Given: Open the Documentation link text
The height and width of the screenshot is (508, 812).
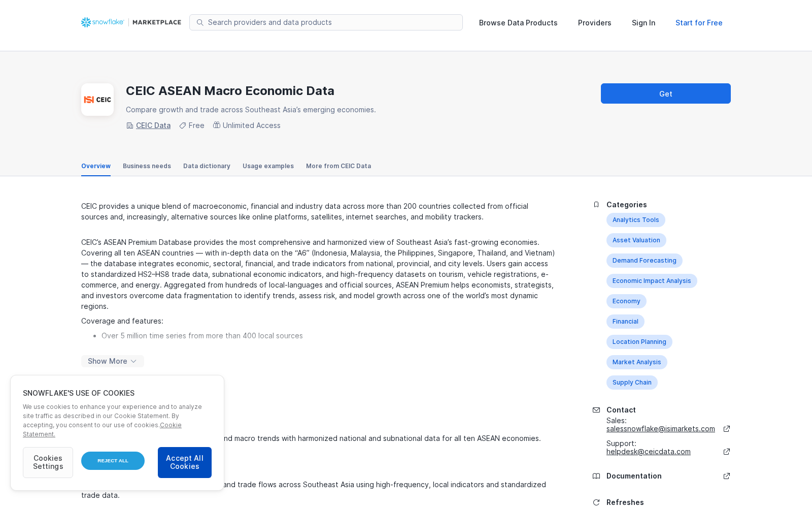Looking at the screenshot, I should [x=634, y=476].
